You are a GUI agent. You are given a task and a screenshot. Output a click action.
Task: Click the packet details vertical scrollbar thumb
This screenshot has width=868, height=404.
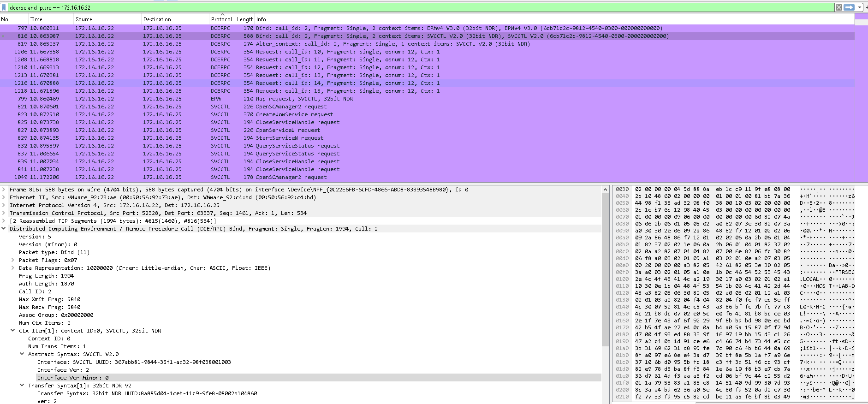click(605, 269)
